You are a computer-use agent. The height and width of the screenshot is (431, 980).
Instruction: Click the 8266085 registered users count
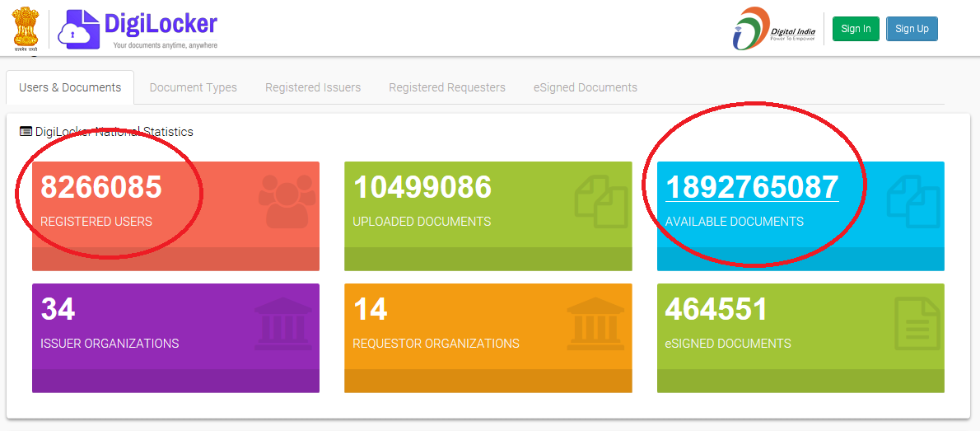click(101, 187)
